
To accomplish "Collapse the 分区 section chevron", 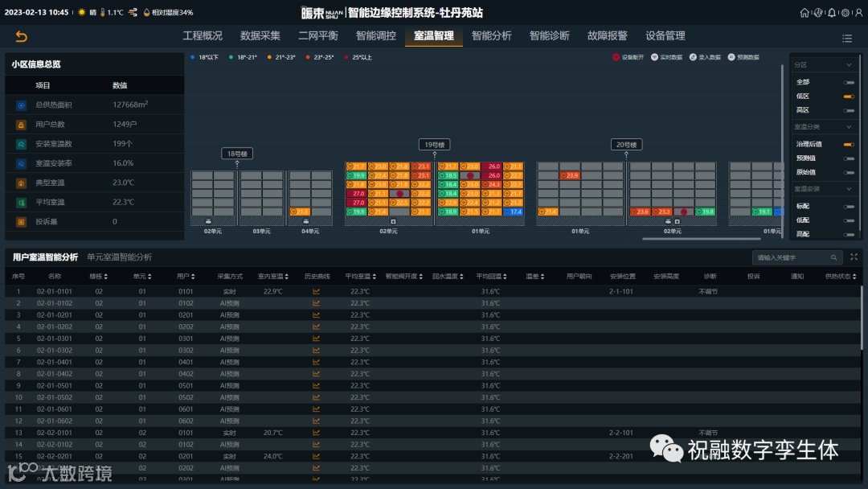I will point(849,65).
